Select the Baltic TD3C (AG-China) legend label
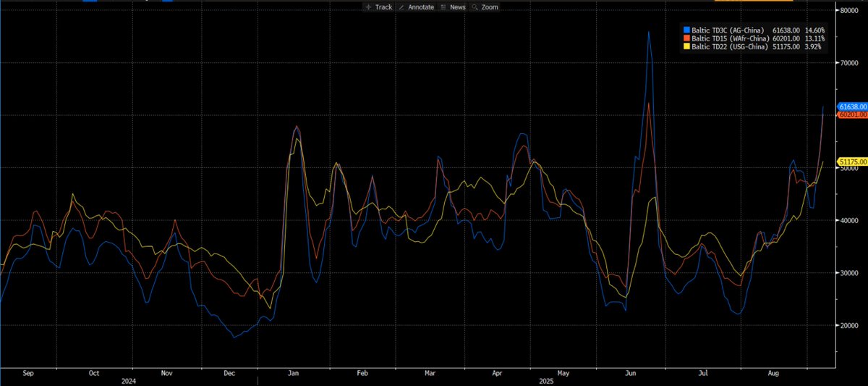Image resolution: width=868 pixels, height=386 pixels. point(728,30)
